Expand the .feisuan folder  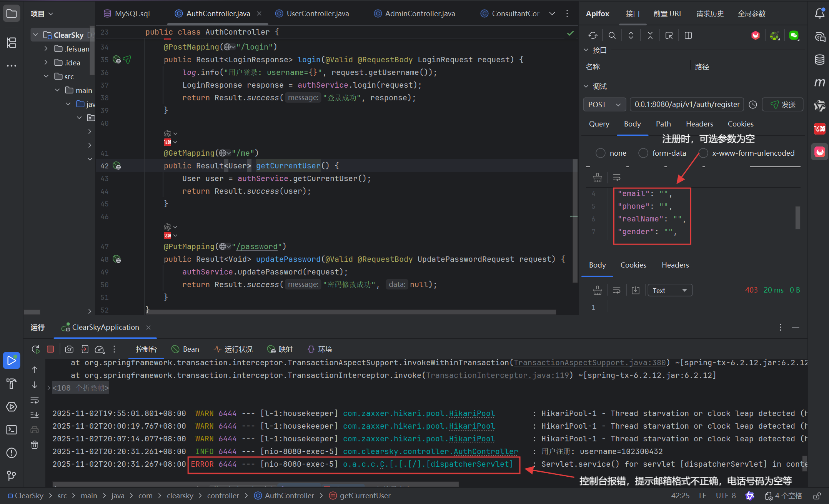tap(46, 49)
